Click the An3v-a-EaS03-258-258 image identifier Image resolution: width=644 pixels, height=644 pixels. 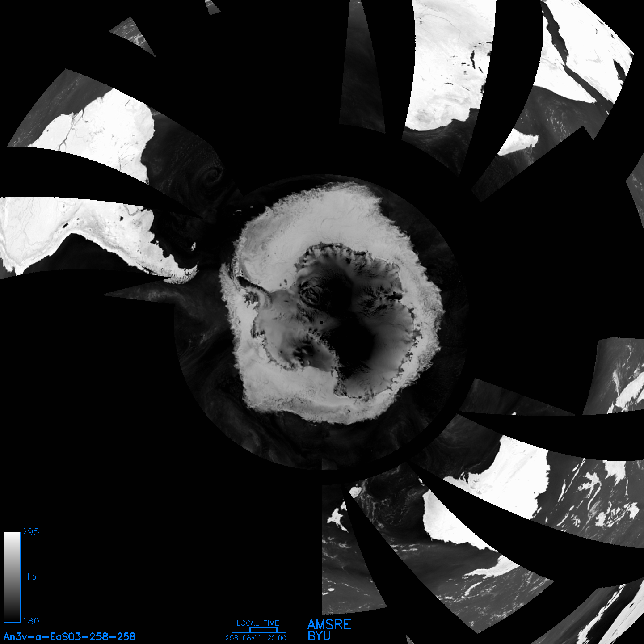pos(70,636)
